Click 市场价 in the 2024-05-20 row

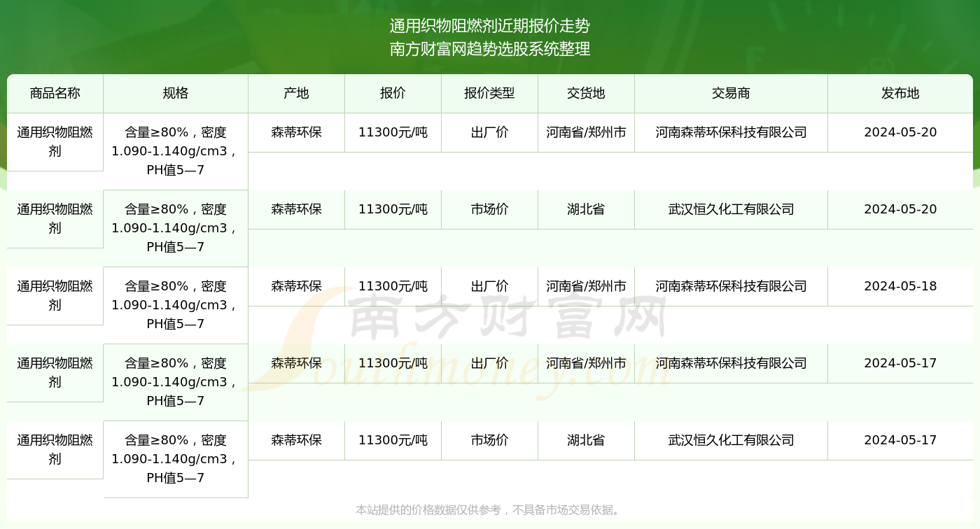[x=490, y=209]
